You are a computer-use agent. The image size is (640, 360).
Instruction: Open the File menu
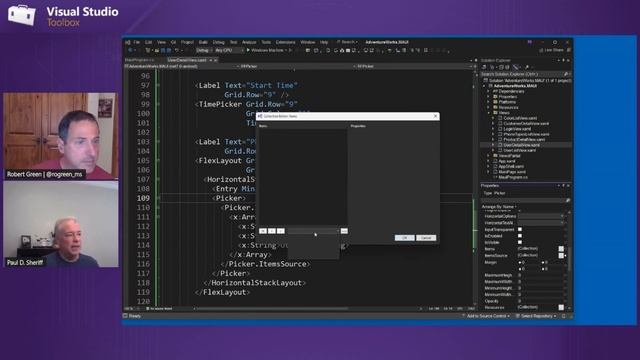tap(136, 42)
